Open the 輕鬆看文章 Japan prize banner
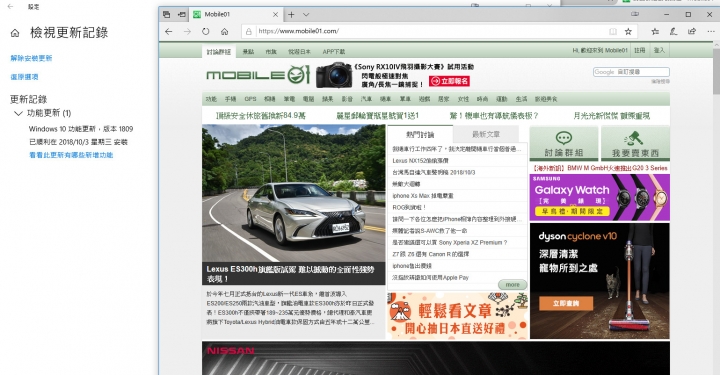The height and width of the screenshot is (375, 720). [458, 316]
